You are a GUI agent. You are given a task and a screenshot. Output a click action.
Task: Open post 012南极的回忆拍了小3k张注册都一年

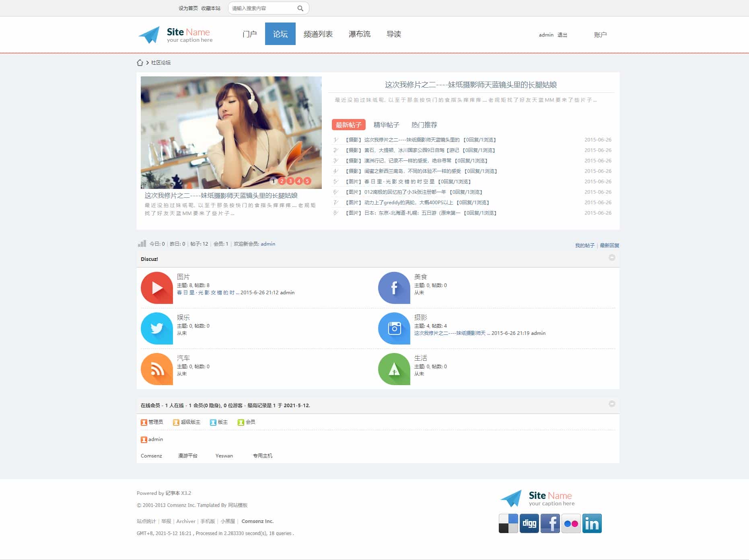point(405,192)
